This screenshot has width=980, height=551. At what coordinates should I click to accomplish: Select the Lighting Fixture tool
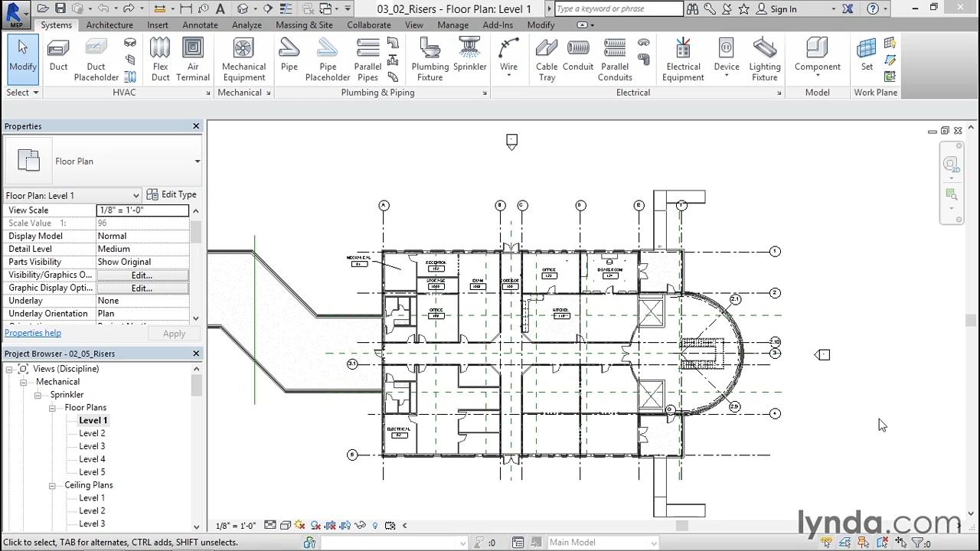764,58
